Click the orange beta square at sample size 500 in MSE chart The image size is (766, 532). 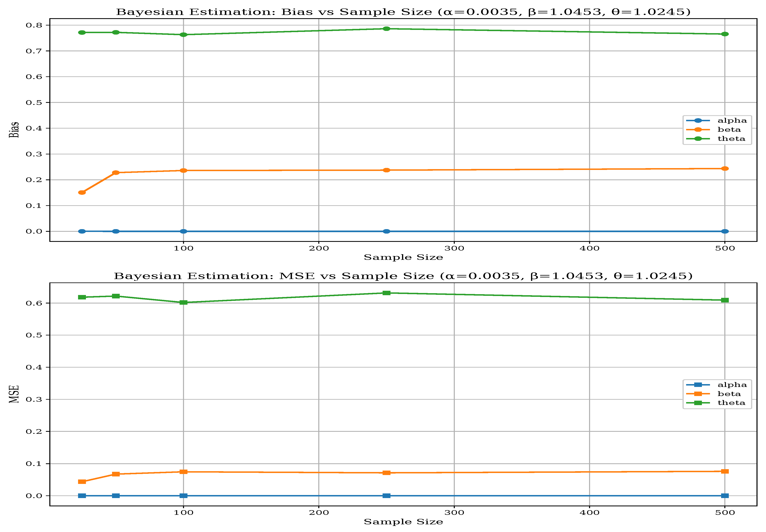click(x=725, y=471)
